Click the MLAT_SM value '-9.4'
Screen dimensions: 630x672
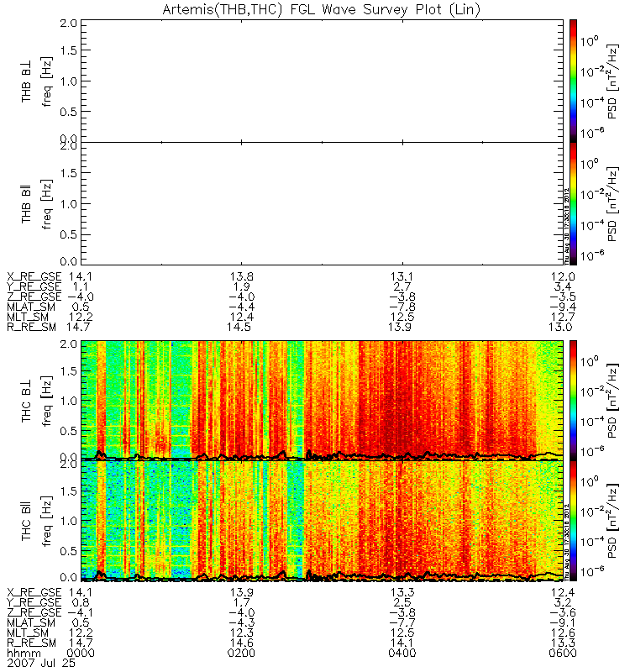[563, 307]
